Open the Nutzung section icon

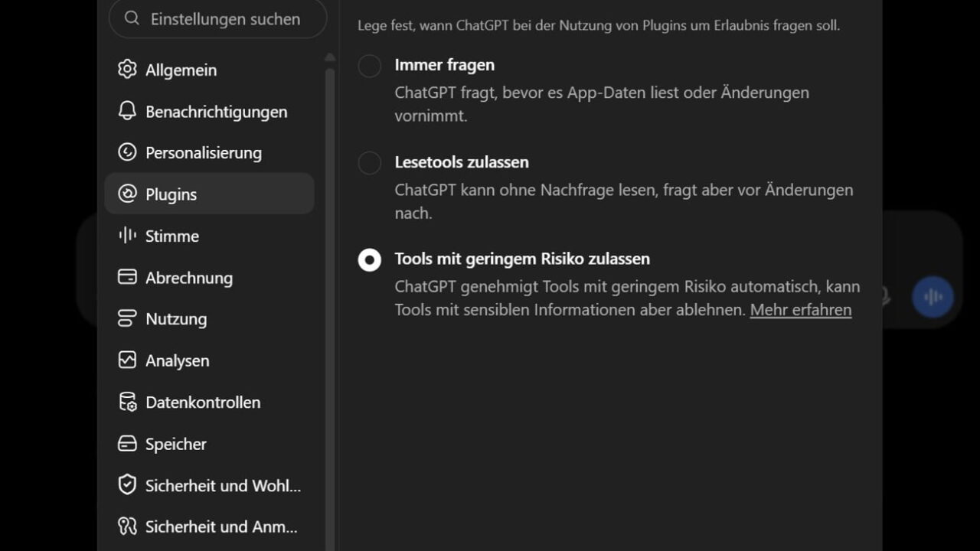tap(127, 318)
